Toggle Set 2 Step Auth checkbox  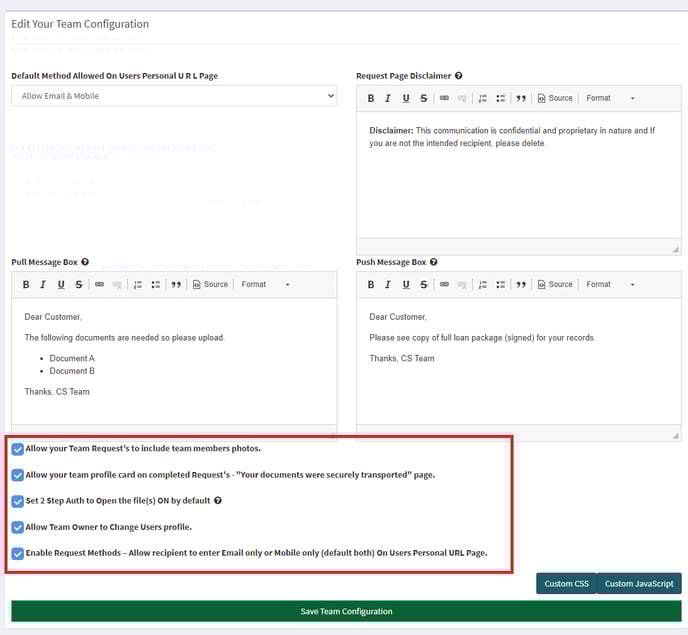tap(18, 501)
